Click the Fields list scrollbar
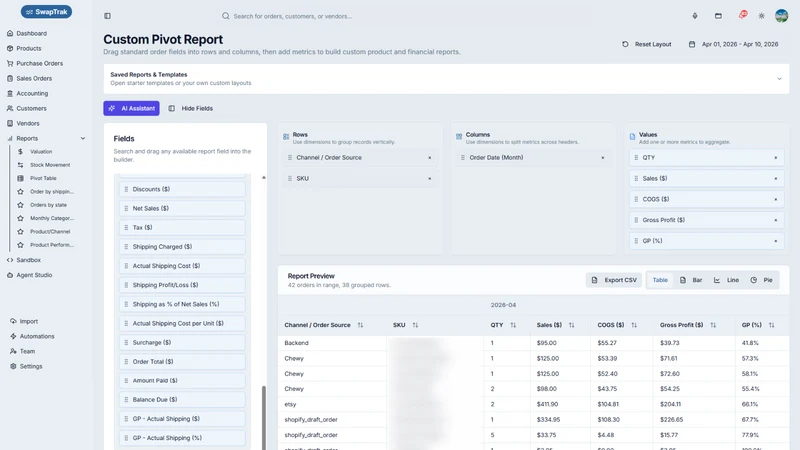 (x=264, y=417)
